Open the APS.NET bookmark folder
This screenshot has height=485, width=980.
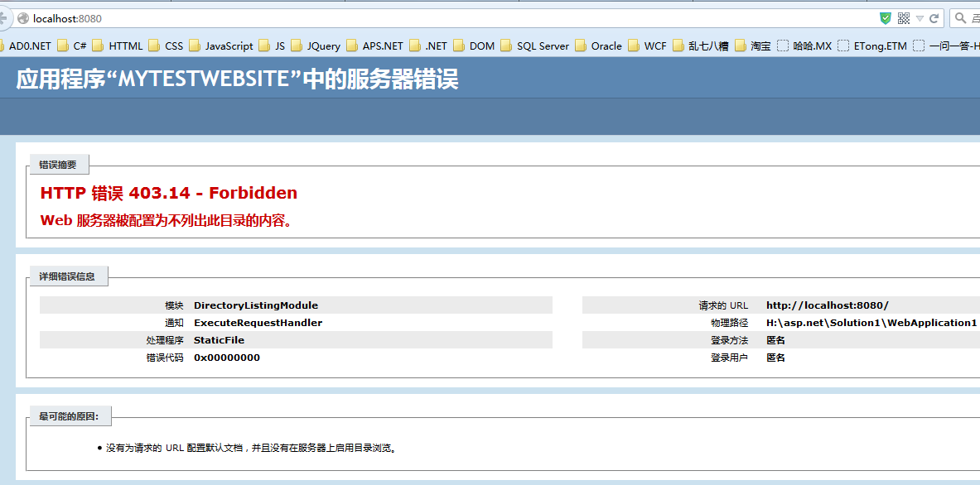pos(375,46)
